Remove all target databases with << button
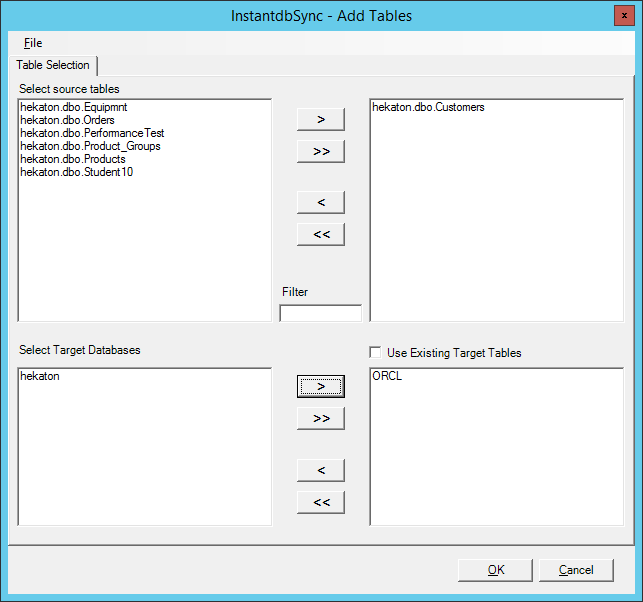The height and width of the screenshot is (602, 643). coord(321,502)
